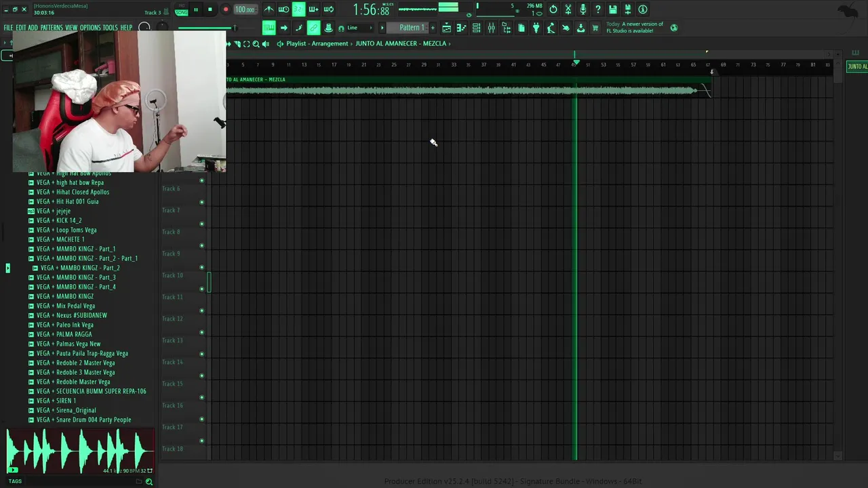The height and width of the screenshot is (488, 868).
Task: Mute Track 10 with its green dot
Action: coord(201,289)
